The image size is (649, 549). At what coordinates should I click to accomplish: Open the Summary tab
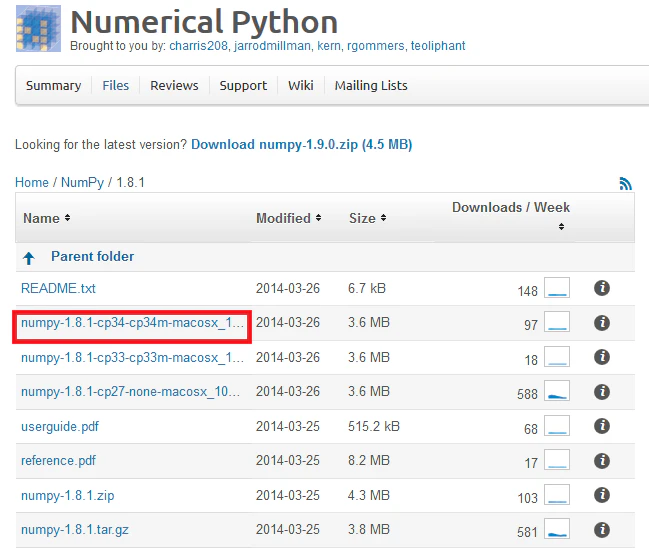(53, 86)
